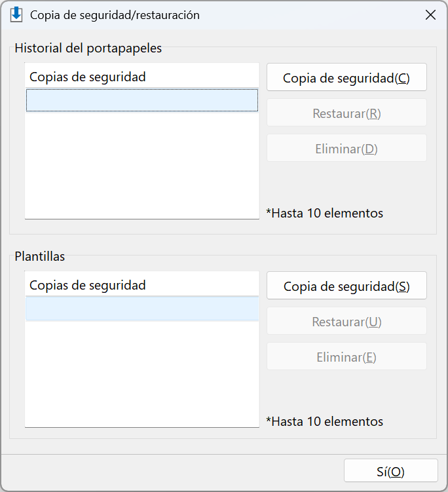Screen dimensions: 448x492
Task: Click Copia de seguridad(C) for clipboard history
Action: click(x=346, y=77)
